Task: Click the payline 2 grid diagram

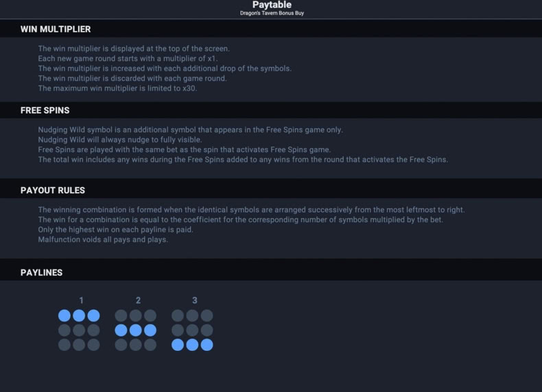Action: coord(136,330)
